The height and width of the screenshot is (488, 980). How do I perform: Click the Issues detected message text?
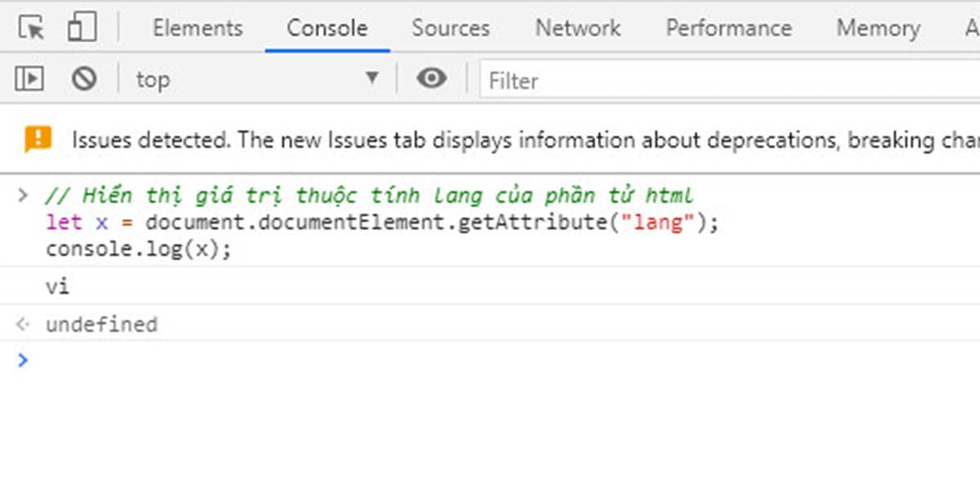point(523,141)
